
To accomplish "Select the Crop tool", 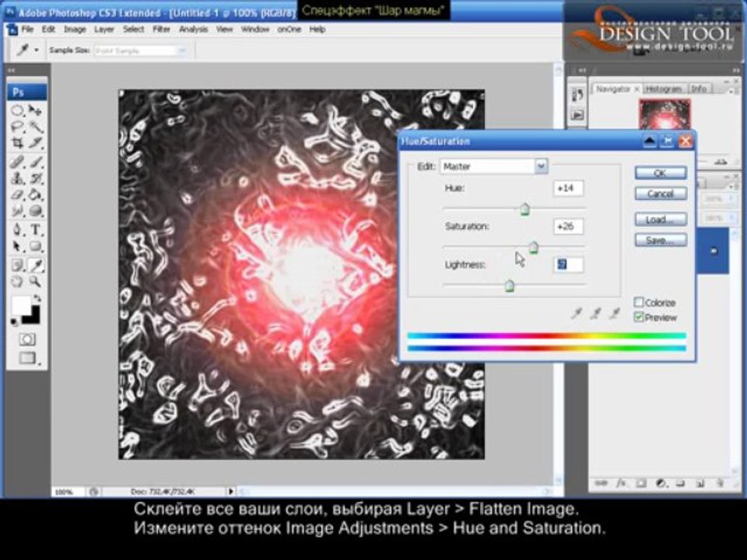I will tap(18, 143).
